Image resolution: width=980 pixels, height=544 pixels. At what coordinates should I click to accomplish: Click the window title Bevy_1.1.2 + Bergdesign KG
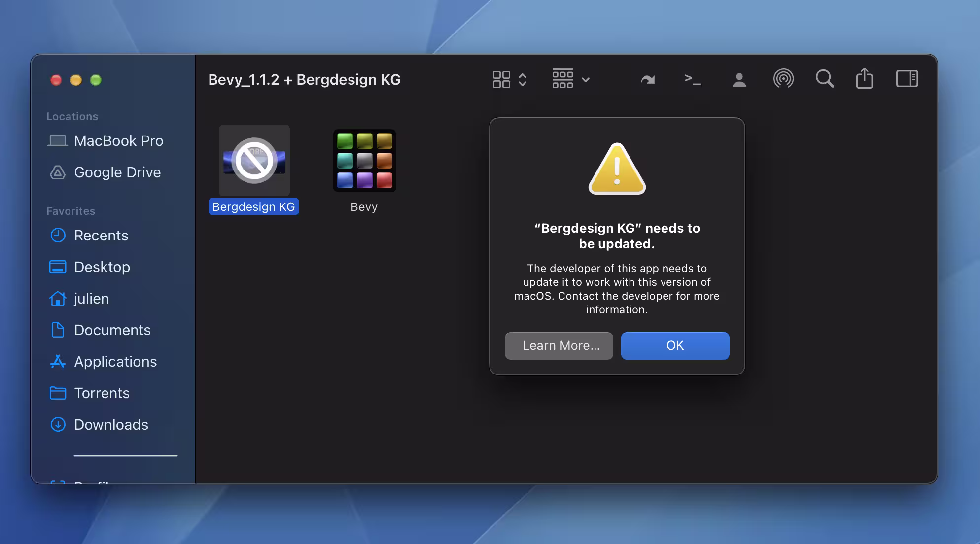coord(304,80)
